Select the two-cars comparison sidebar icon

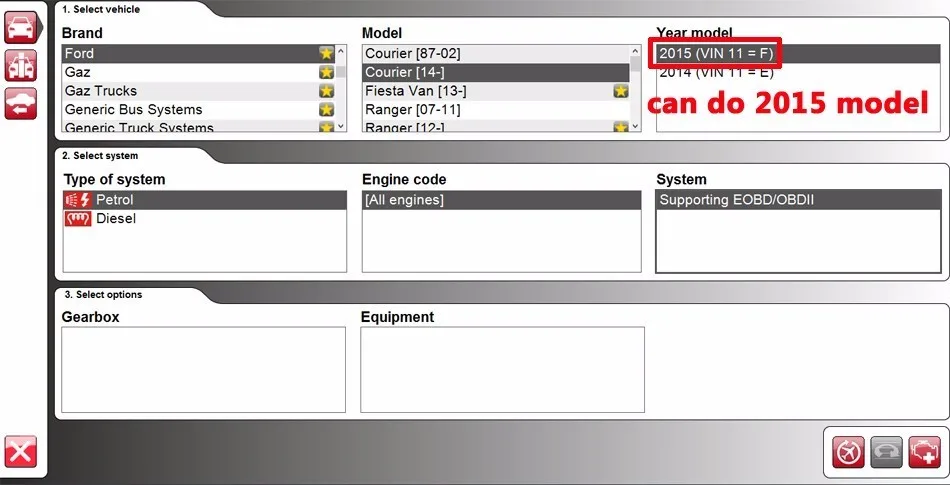click(x=21, y=65)
